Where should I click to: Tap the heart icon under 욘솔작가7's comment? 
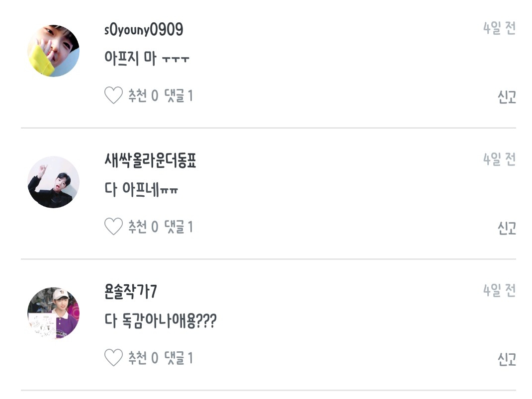113,358
